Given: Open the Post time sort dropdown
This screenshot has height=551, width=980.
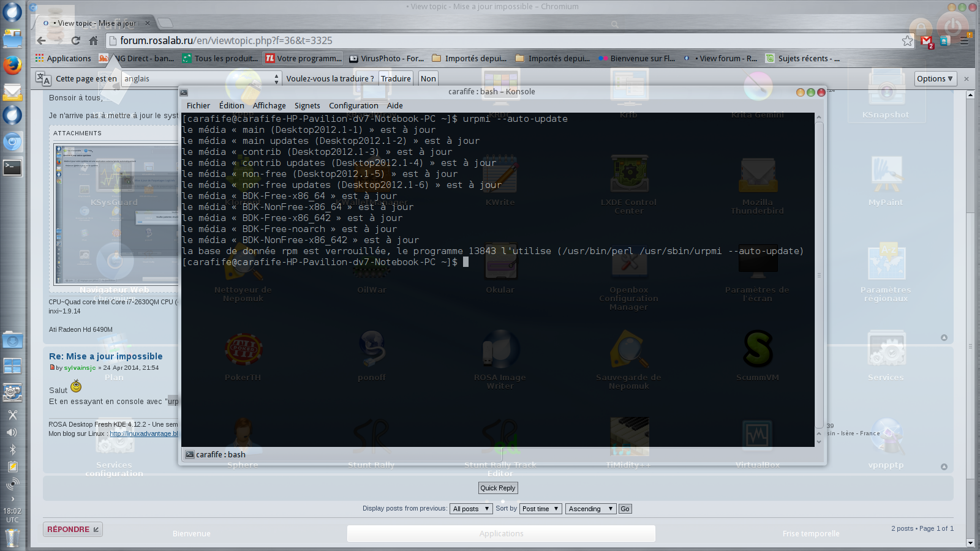Looking at the screenshot, I should pos(540,509).
